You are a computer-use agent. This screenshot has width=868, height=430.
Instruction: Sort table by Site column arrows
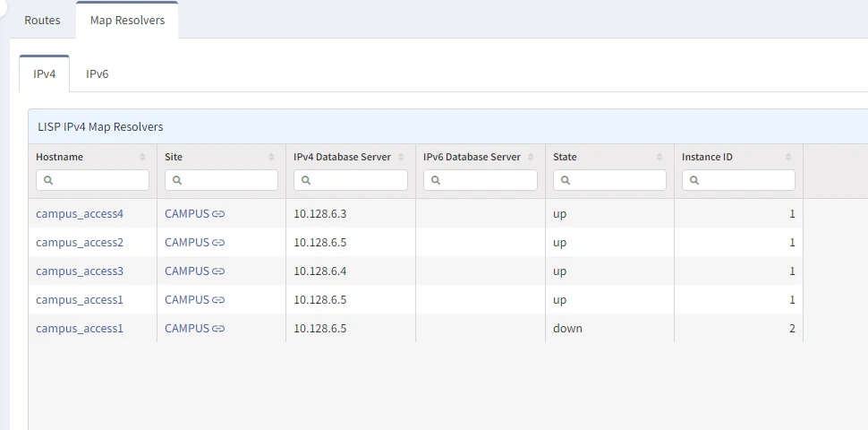coord(272,157)
